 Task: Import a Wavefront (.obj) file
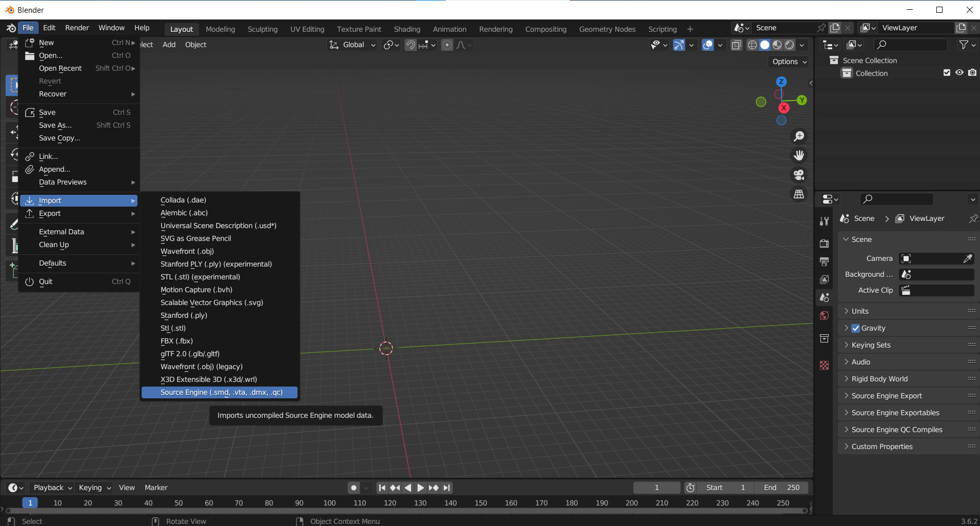[187, 251]
